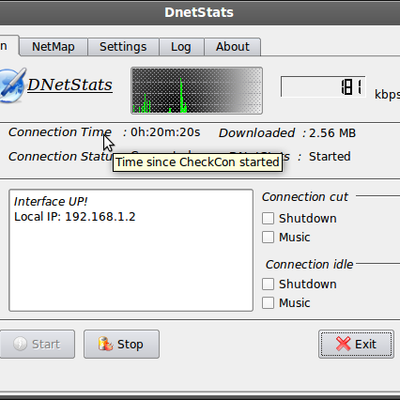Click inside the Interface UP message box
This screenshot has width=400, height=400.
click(x=131, y=250)
